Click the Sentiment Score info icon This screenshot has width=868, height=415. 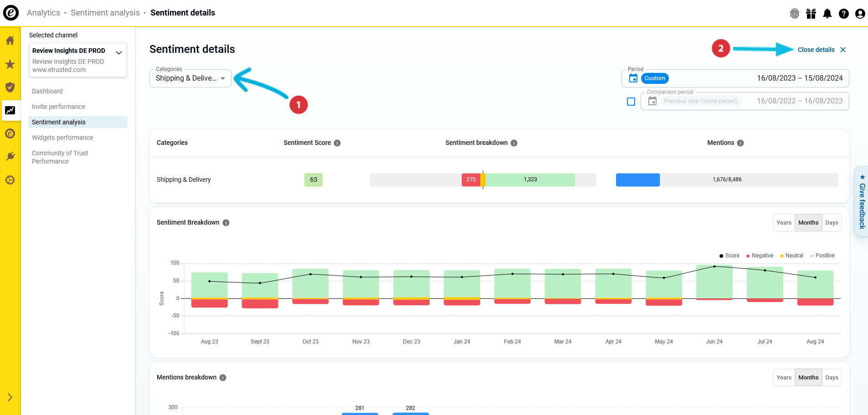tap(337, 143)
